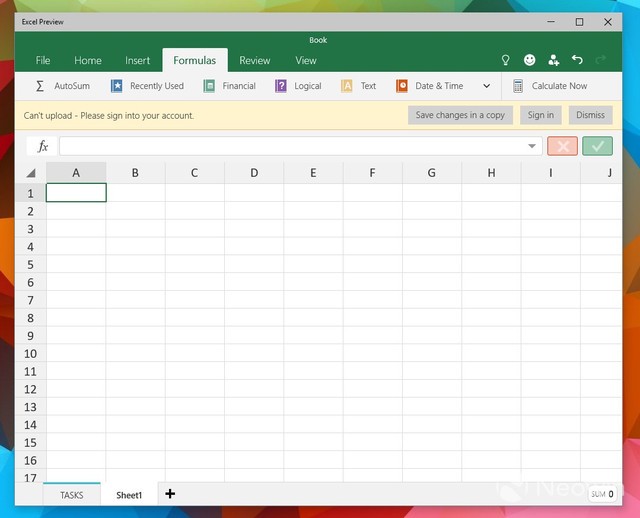Screen dimensions: 640x518
Task: Switch to the Insert tab
Action: 138,60
